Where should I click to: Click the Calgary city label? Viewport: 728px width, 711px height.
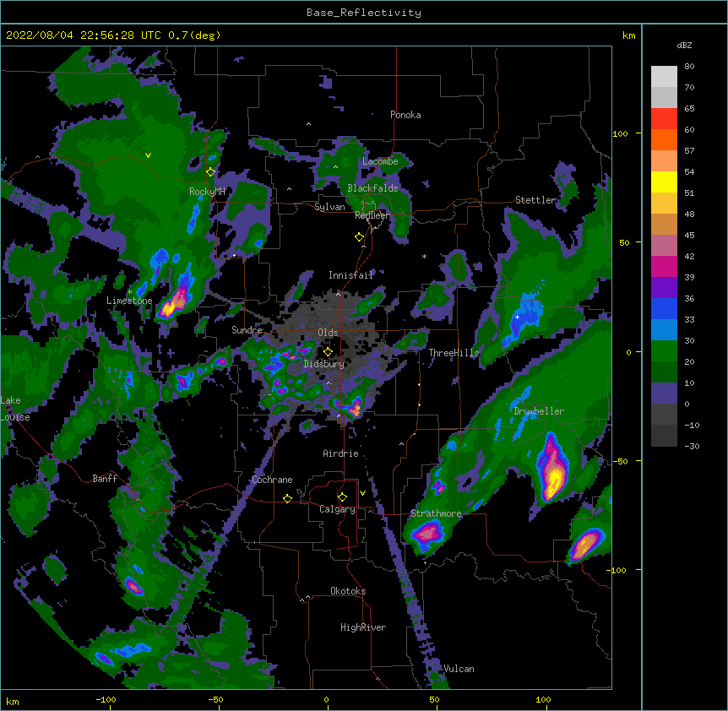(337, 509)
